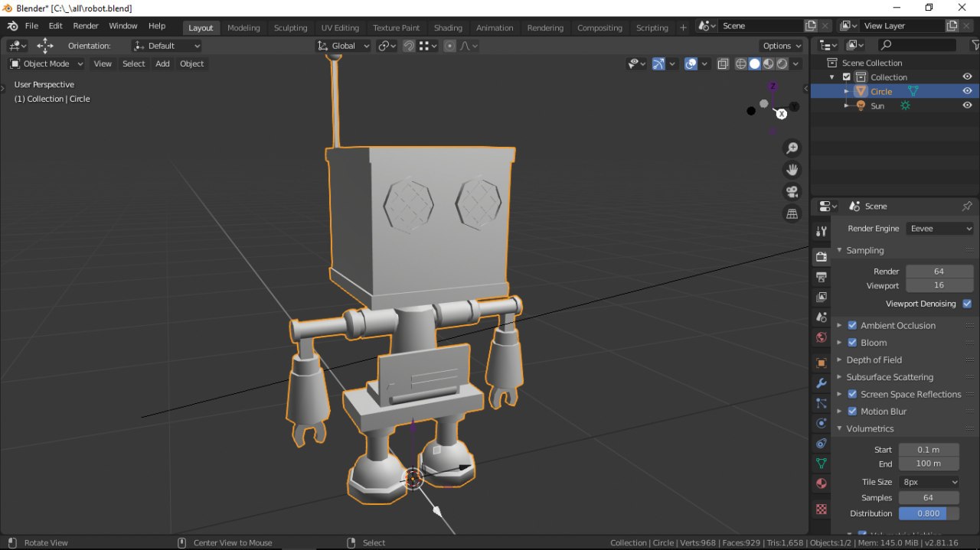980x550 pixels.
Task: Open Render Engine Eevee dropdown
Action: click(x=940, y=229)
